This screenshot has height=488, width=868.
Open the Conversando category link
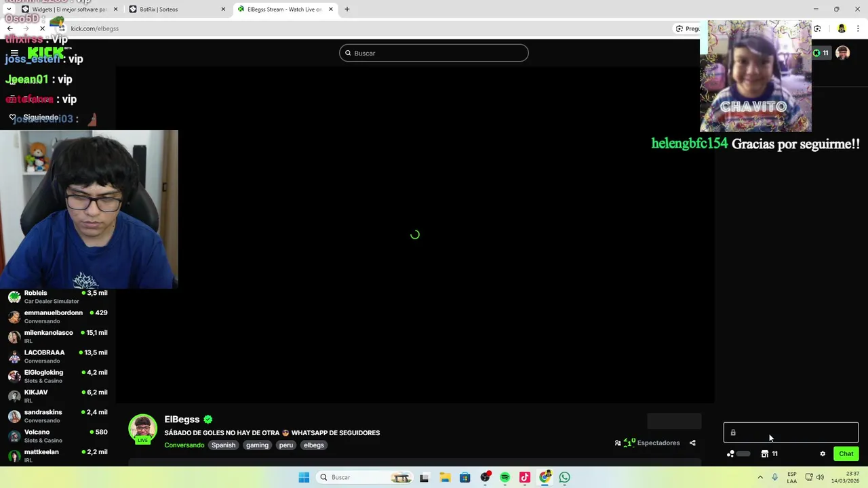pyautogui.click(x=184, y=445)
